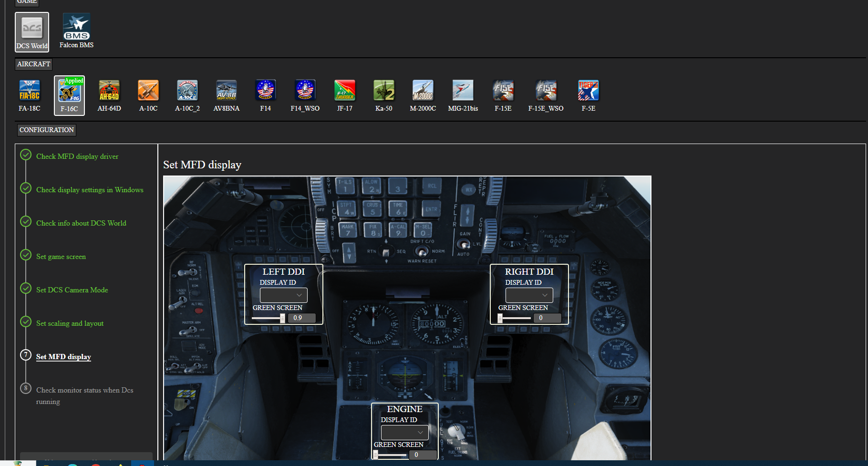Click the ENGINE panel title
The width and height of the screenshot is (868, 466).
(405, 409)
